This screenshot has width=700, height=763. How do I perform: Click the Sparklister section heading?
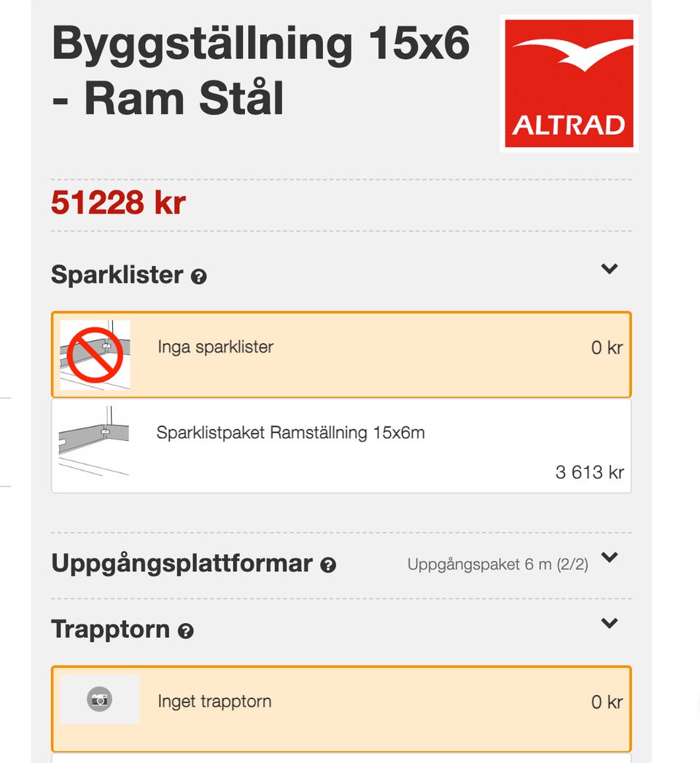pyautogui.click(x=117, y=275)
